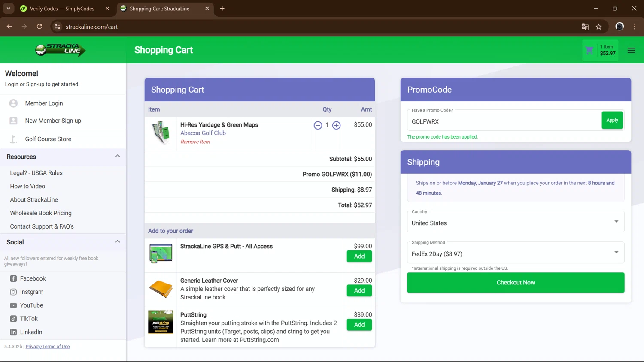644x362 pixels.
Task: Open Wholesale Book Pricing link
Action: (x=41, y=213)
